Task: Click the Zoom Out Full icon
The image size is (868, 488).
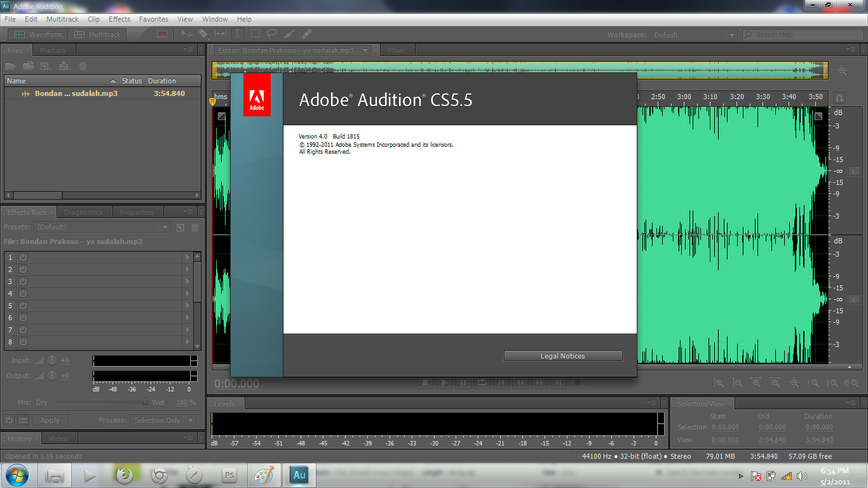Action: [x=794, y=383]
